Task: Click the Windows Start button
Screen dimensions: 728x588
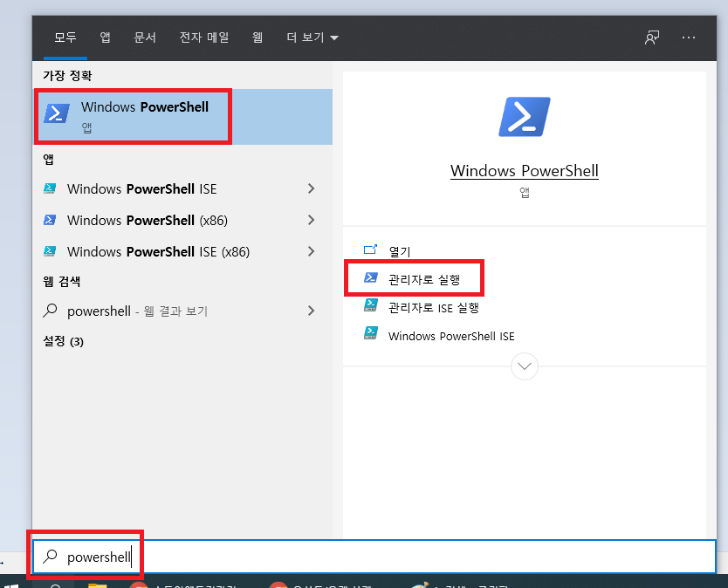Action: (11, 585)
